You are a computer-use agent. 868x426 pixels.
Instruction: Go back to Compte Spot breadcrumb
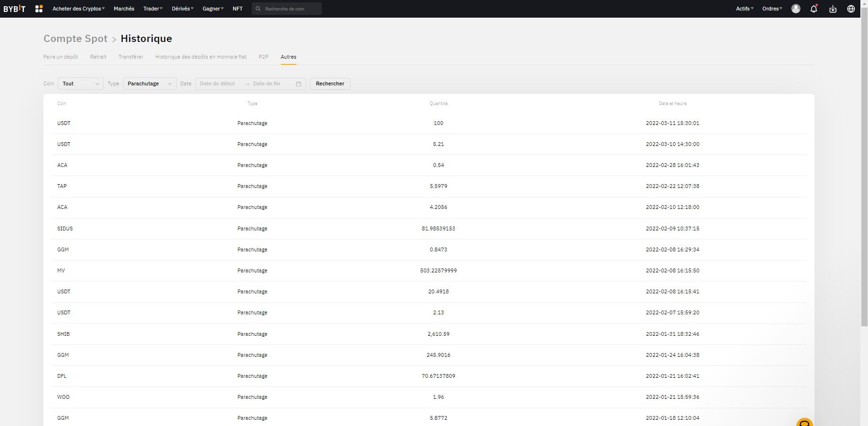[x=75, y=39]
